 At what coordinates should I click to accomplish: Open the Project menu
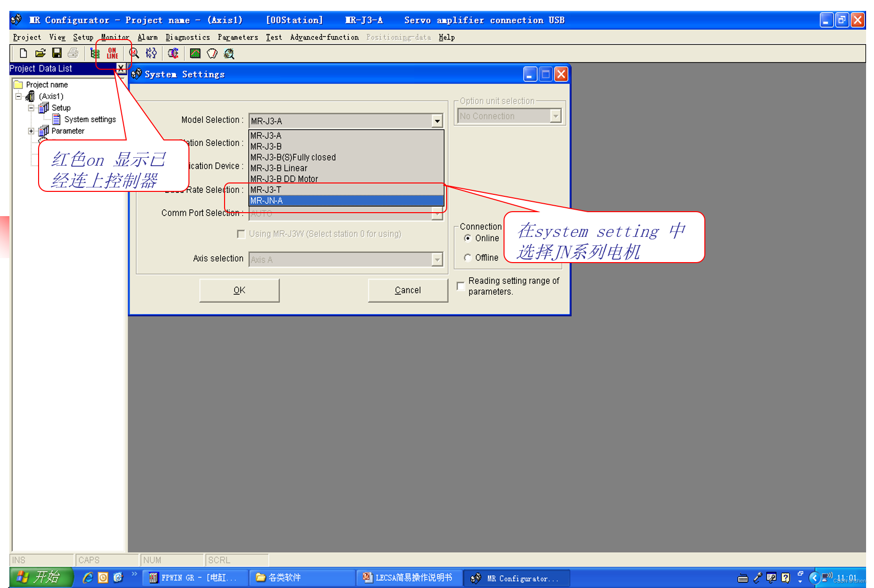[27, 37]
